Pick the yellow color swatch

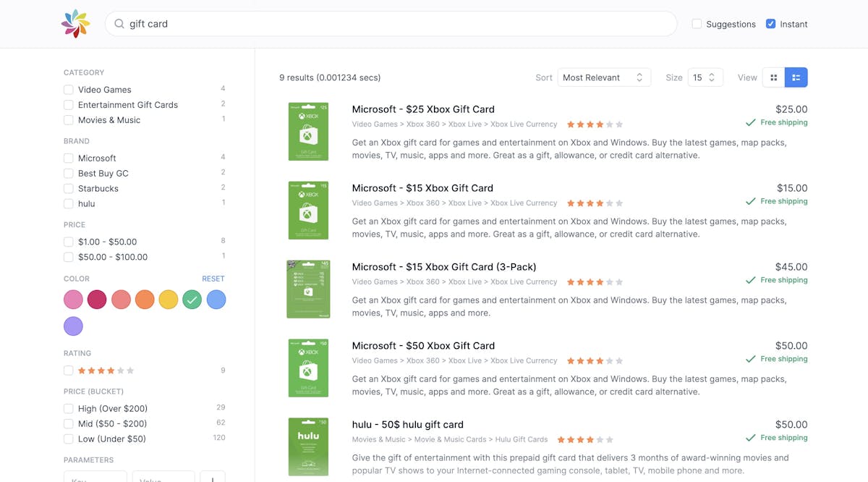point(169,300)
